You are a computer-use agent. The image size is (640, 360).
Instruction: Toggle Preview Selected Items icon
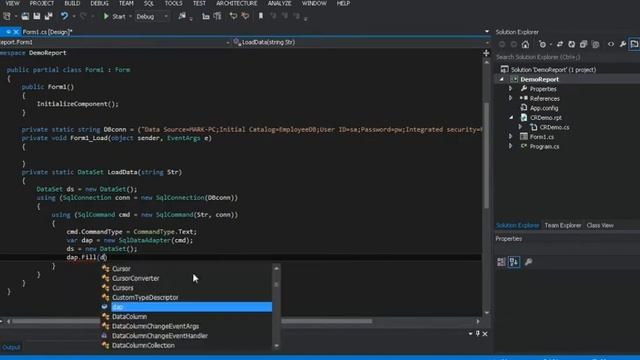(634, 44)
